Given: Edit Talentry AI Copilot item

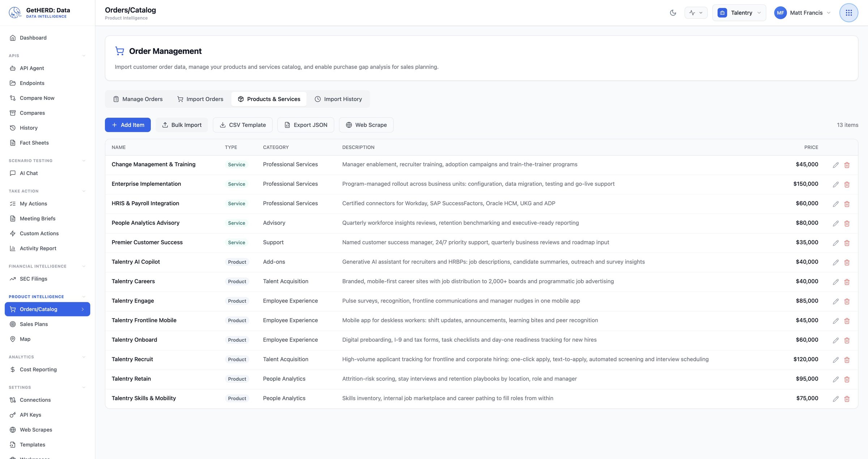Looking at the screenshot, I should click(x=835, y=262).
